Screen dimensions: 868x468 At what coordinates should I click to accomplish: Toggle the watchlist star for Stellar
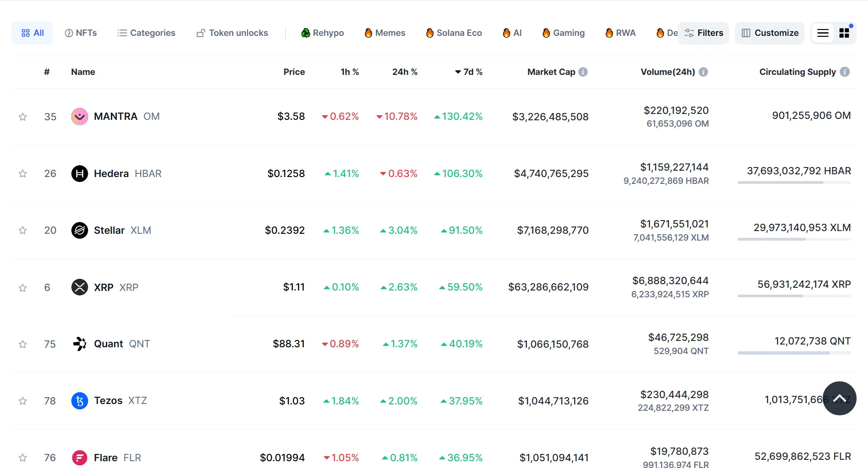click(x=23, y=231)
